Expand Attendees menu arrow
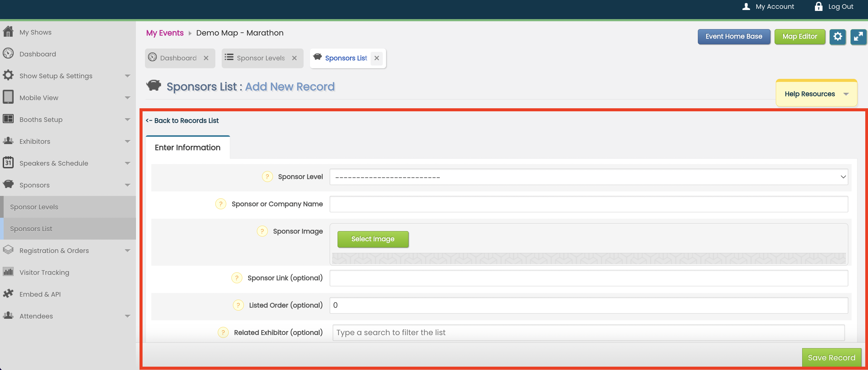The height and width of the screenshot is (370, 868). pyautogui.click(x=127, y=316)
